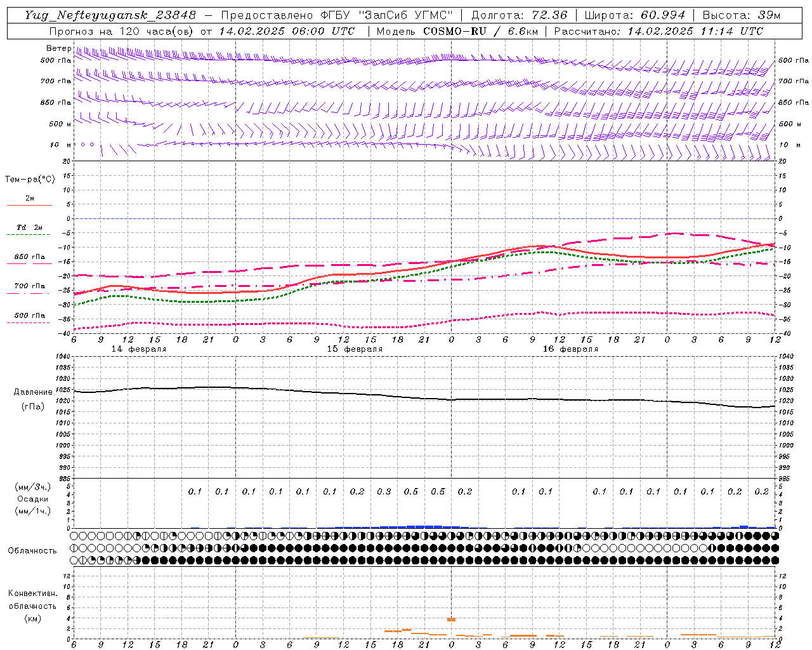Screen dimensions: 812x650
Task: Select the 2м temperature legend entry
Action: [x=30, y=199]
